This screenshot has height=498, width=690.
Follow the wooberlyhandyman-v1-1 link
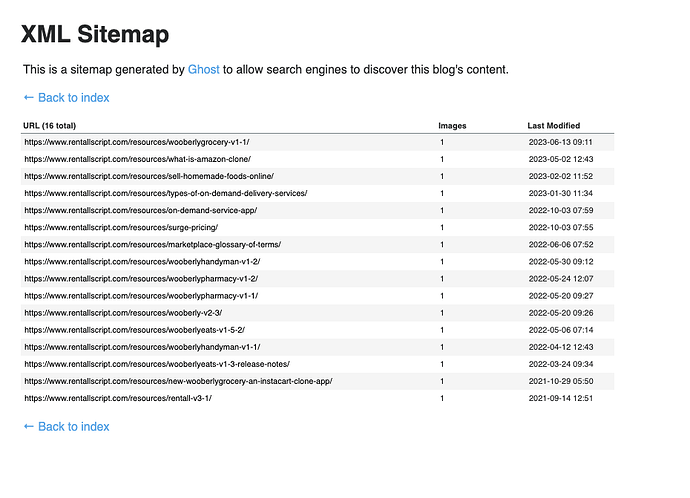pos(141,347)
